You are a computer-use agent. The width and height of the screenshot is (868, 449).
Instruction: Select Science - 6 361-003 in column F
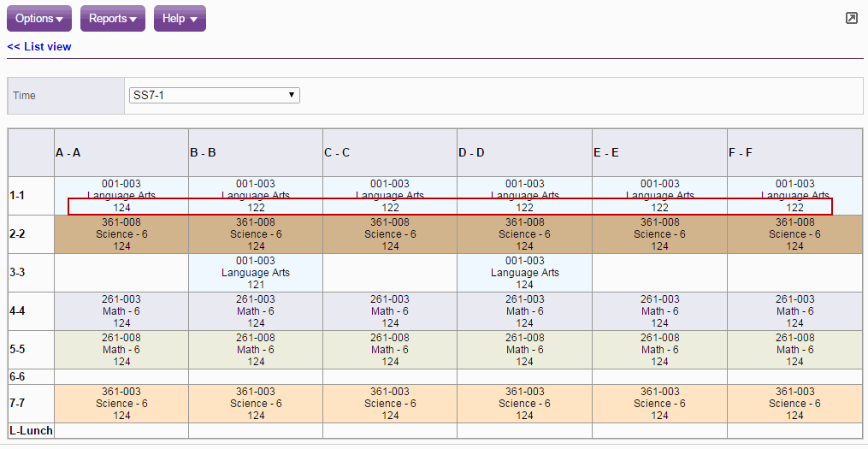click(x=794, y=404)
